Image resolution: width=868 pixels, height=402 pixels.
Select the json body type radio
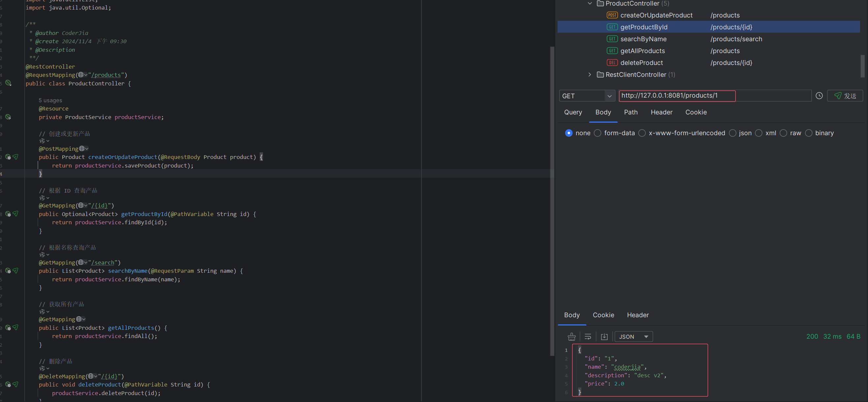pyautogui.click(x=732, y=133)
